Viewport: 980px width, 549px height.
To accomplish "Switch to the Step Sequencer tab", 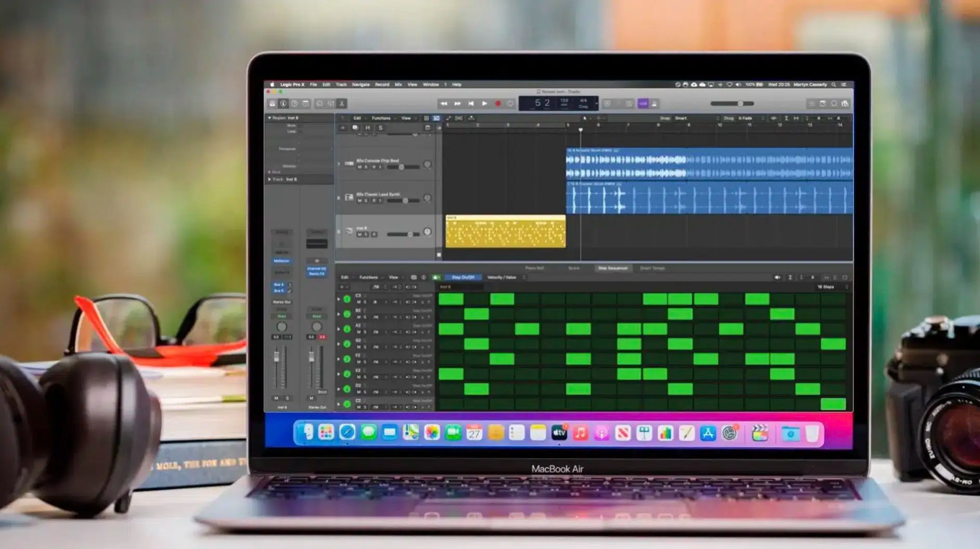I will point(613,268).
